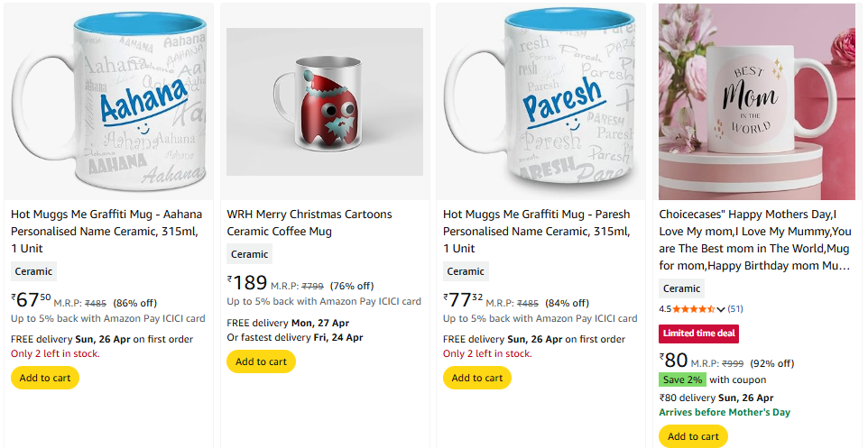The height and width of the screenshot is (448, 868).
Task: Click the Limited time deal badge
Action: [698, 333]
